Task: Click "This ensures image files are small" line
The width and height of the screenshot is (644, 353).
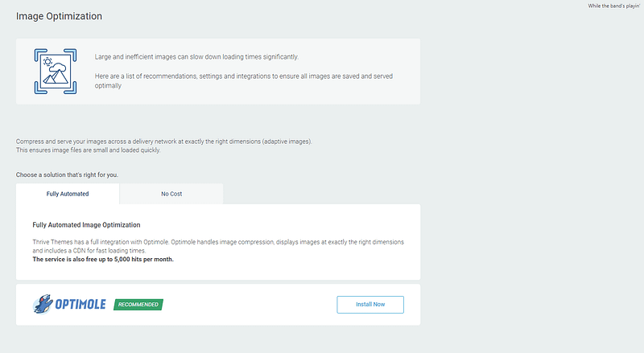Action: pos(89,150)
